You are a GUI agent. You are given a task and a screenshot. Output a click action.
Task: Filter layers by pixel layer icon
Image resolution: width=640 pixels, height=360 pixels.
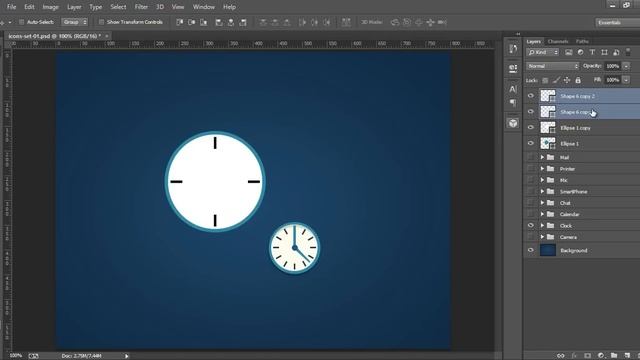[x=569, y=52]
